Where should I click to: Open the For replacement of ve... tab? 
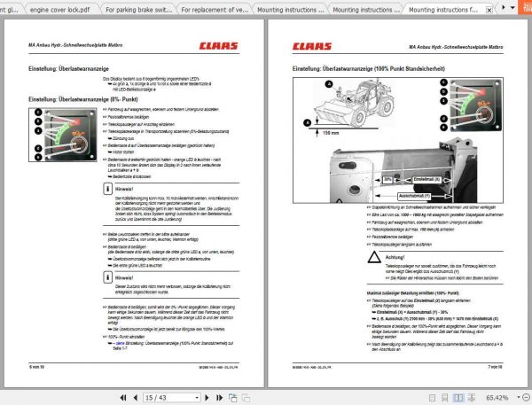[215, 10]
